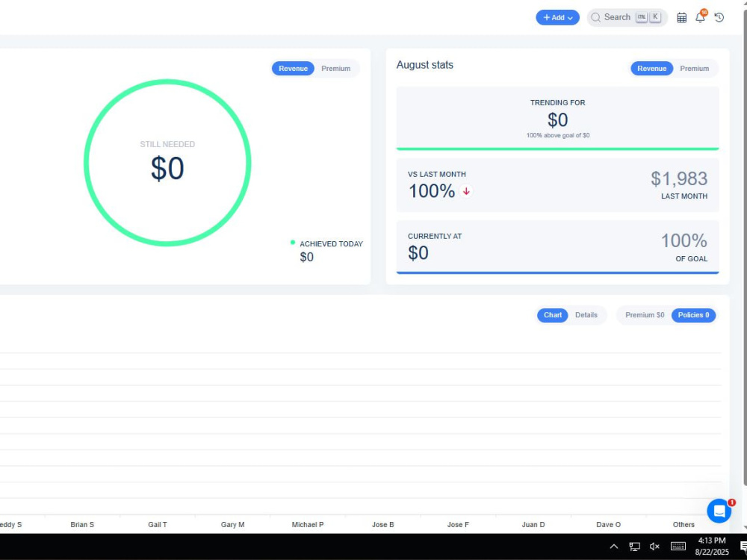Open the touch keyboard icon

point(678,547)
